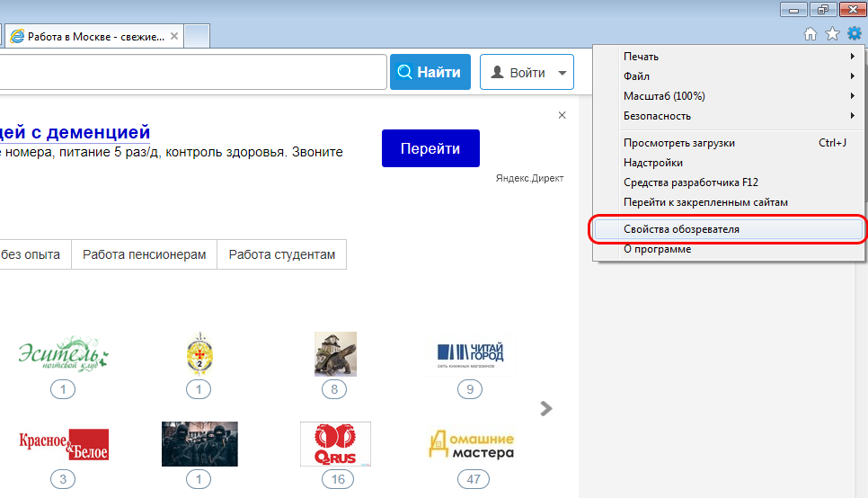Close the Работа в Москве tab
868x498 pixels.
point(174,37)
